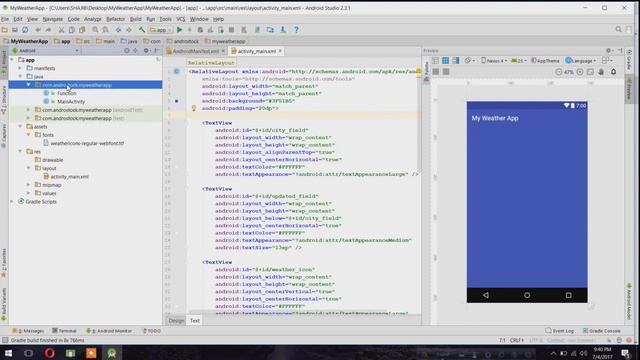The image size is (640, 360).
Task: Click the intention lightbulb in editor gutter
Action: point(194,108)
